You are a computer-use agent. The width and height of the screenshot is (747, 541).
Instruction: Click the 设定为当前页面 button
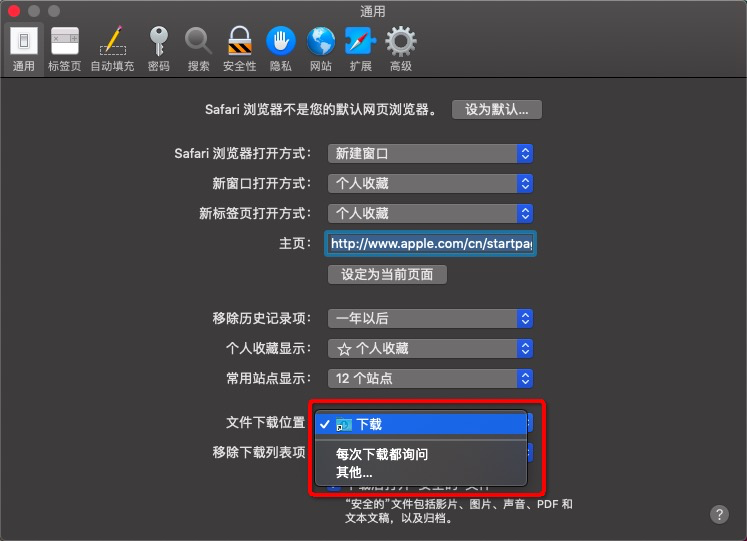pos(387,274)
